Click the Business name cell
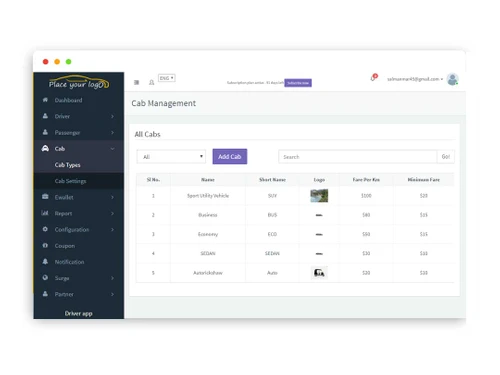500x375 pixels. [x=208, y=215]
